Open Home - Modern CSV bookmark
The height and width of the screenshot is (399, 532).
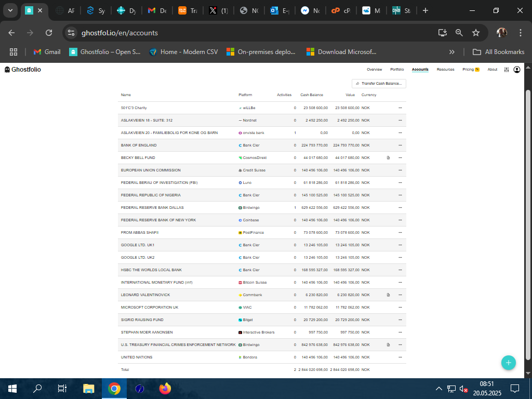coord(183,52)
